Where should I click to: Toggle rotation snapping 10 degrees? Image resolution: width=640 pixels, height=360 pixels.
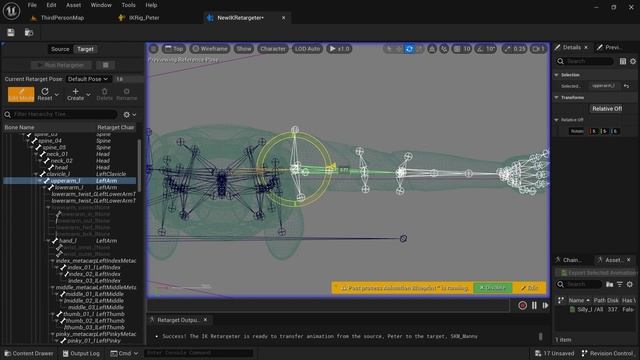(x=486, y=49)
